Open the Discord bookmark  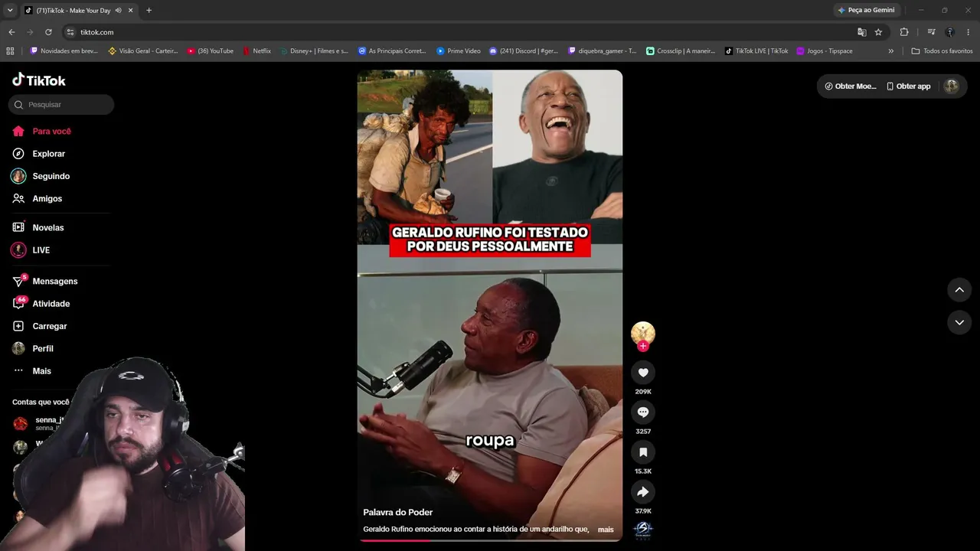coord(524,51)
